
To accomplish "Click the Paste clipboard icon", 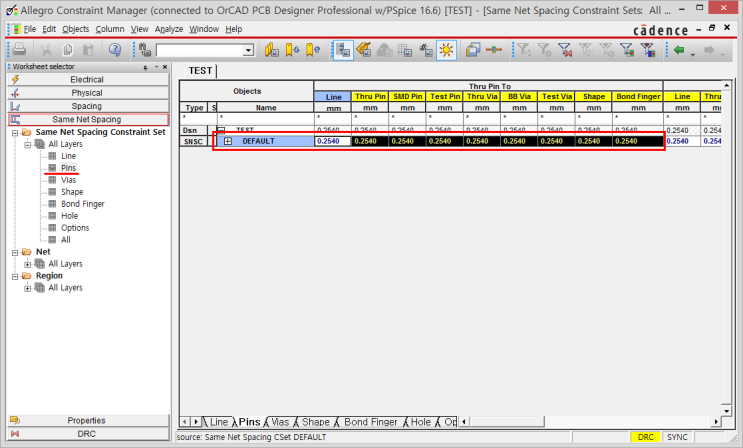I will click(x=88, y=49).
